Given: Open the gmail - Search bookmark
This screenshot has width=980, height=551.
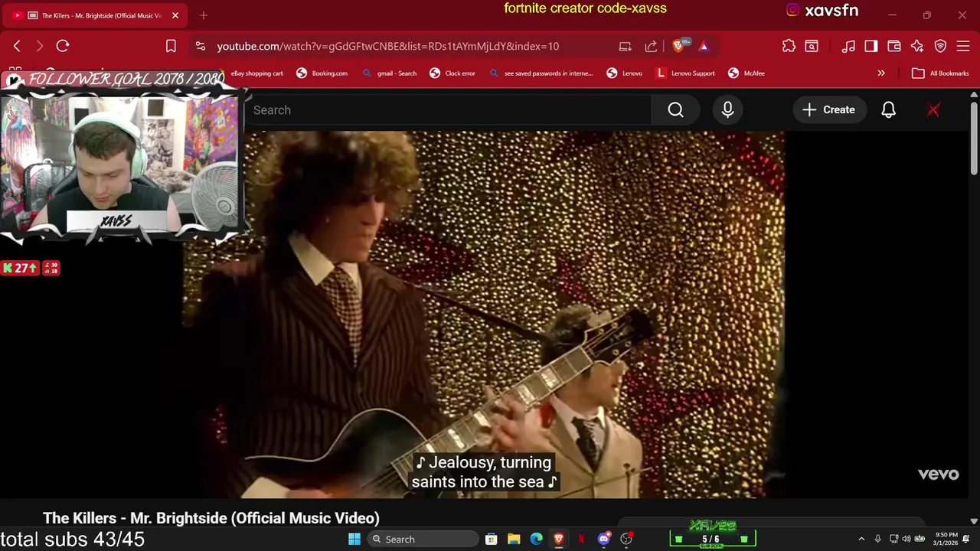Looking at the screenshot, I should point(389,73).
